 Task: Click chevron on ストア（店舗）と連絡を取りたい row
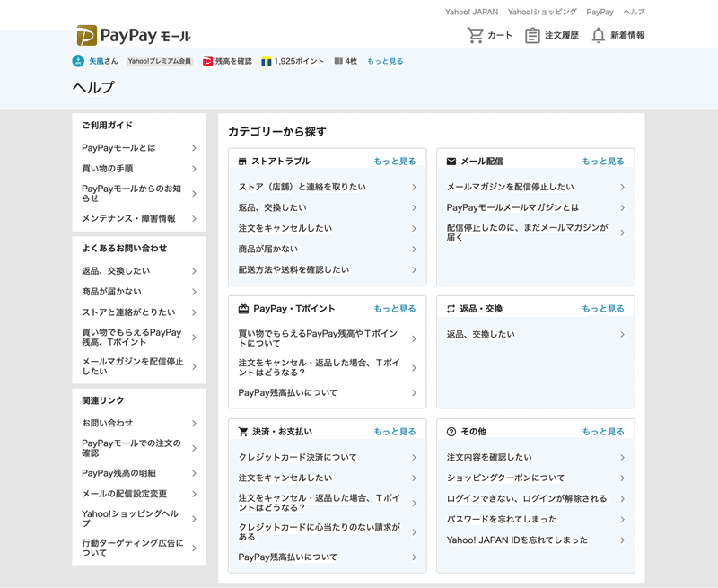[x=414, y=187]
